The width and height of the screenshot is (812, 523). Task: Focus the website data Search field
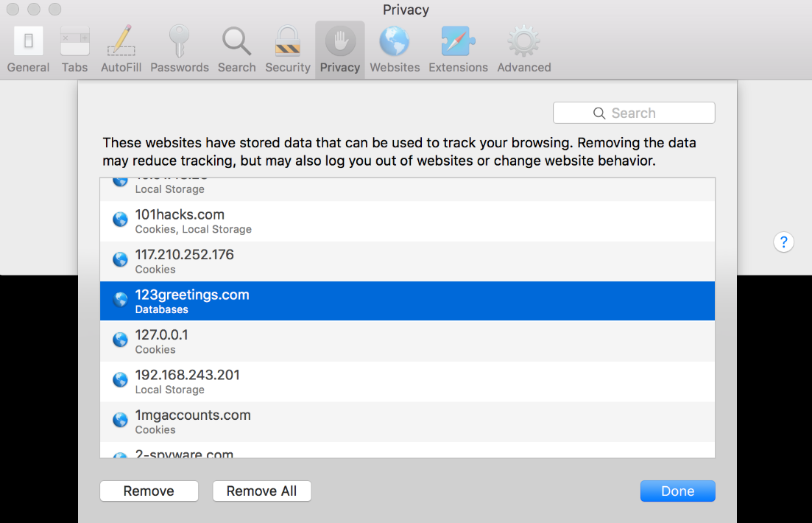click(x=634, y=113)
